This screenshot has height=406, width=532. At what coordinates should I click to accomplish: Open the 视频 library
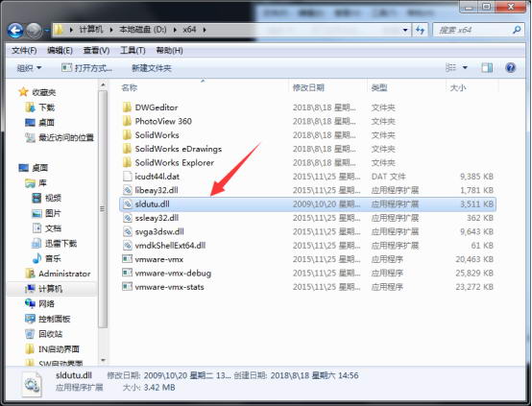click(x=53, y=198)
